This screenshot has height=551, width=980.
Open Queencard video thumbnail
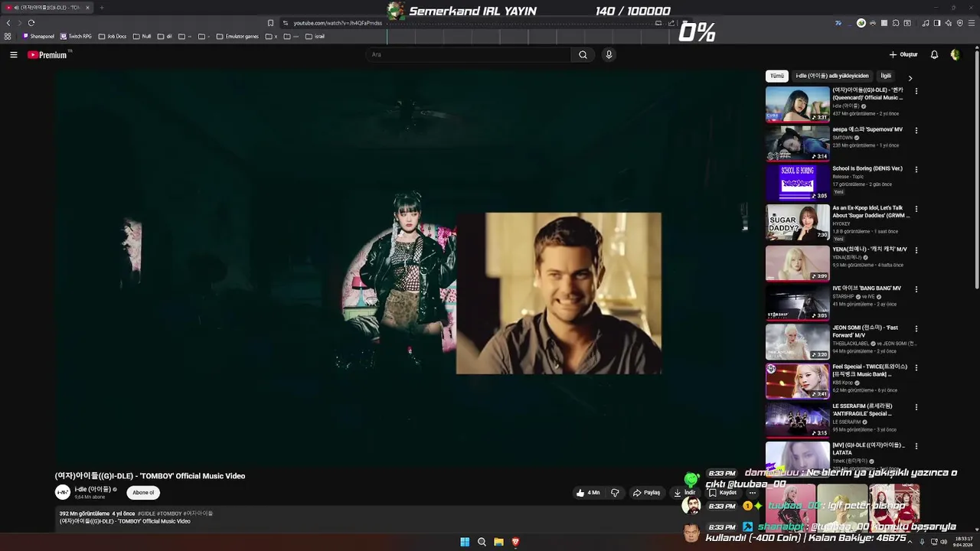[x=797, y=104]
